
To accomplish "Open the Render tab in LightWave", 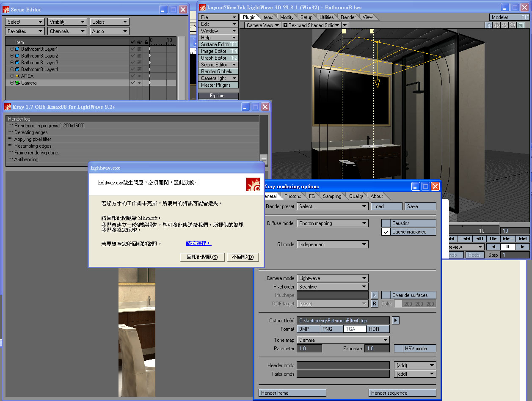I will [x=348, y=17].
